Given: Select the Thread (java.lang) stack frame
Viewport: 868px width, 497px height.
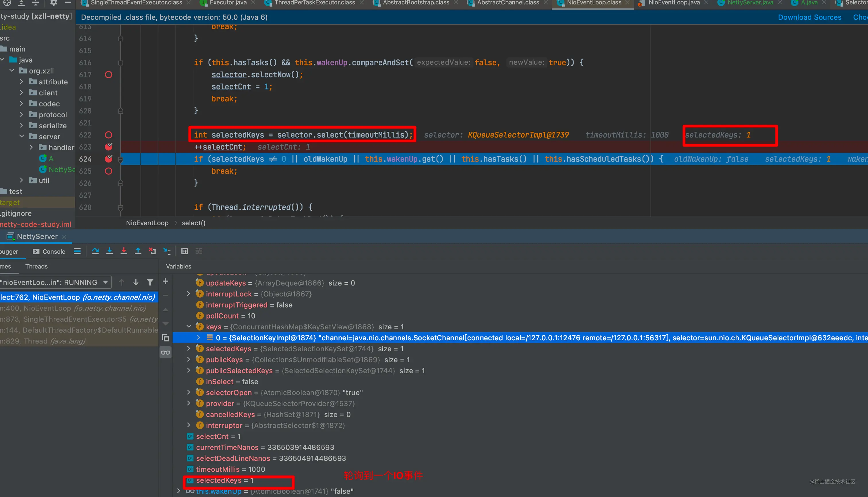Looking at the screenshot, I should point(79,341).
